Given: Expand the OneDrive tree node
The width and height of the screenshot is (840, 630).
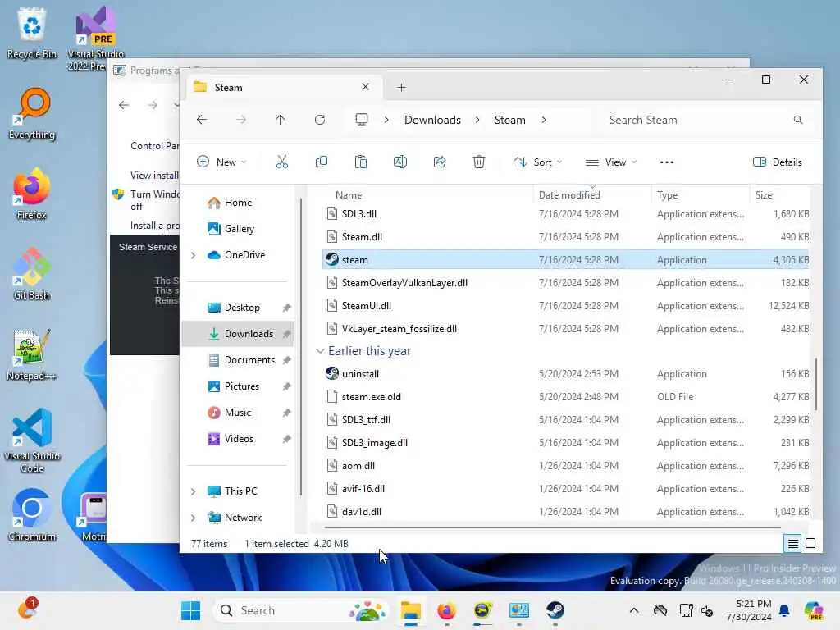Looking at the screenshot, I should click(x=194, y=256).
